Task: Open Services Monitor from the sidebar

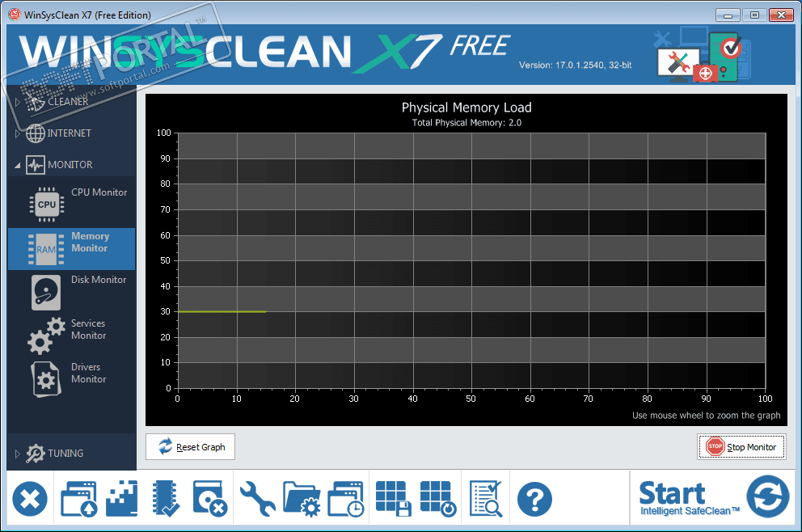Action: pos(72,336)
